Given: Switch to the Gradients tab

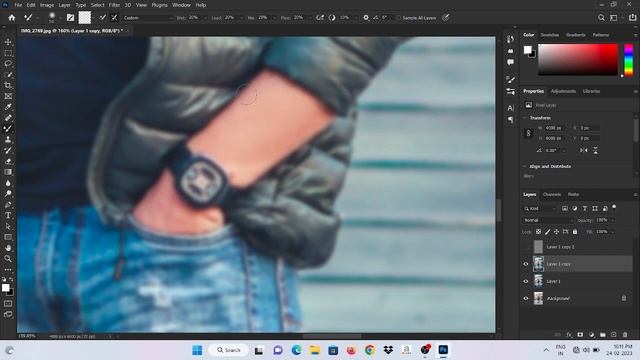Looking at the screenshot, I should [576, 35].
